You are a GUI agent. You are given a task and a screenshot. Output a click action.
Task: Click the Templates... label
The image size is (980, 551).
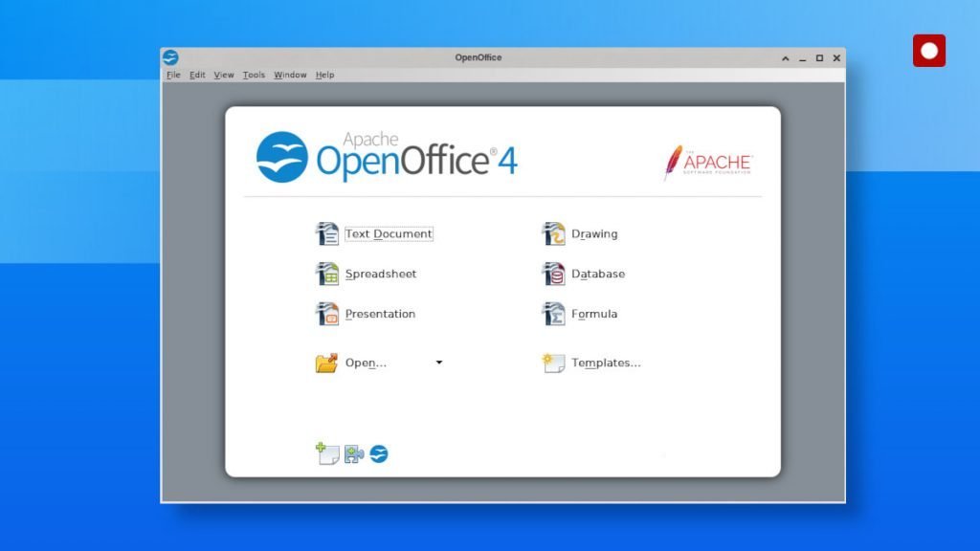tap(606, 363)
